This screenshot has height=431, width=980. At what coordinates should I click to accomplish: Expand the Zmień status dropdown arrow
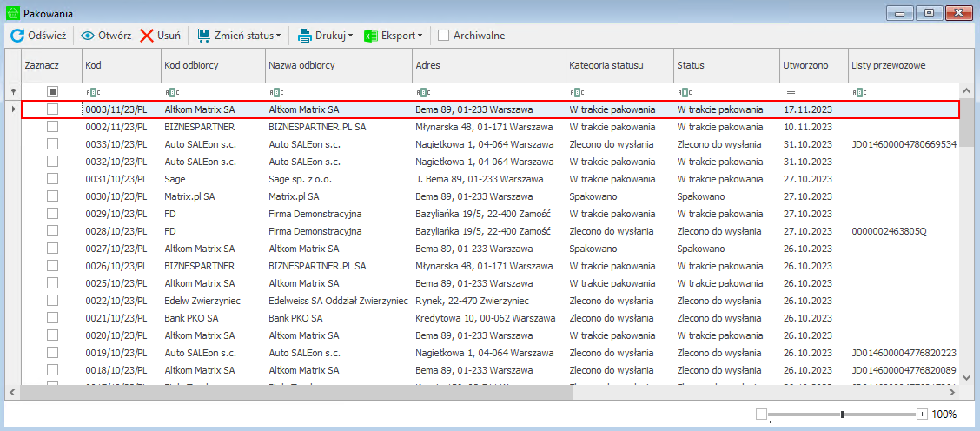click(279, 36)
